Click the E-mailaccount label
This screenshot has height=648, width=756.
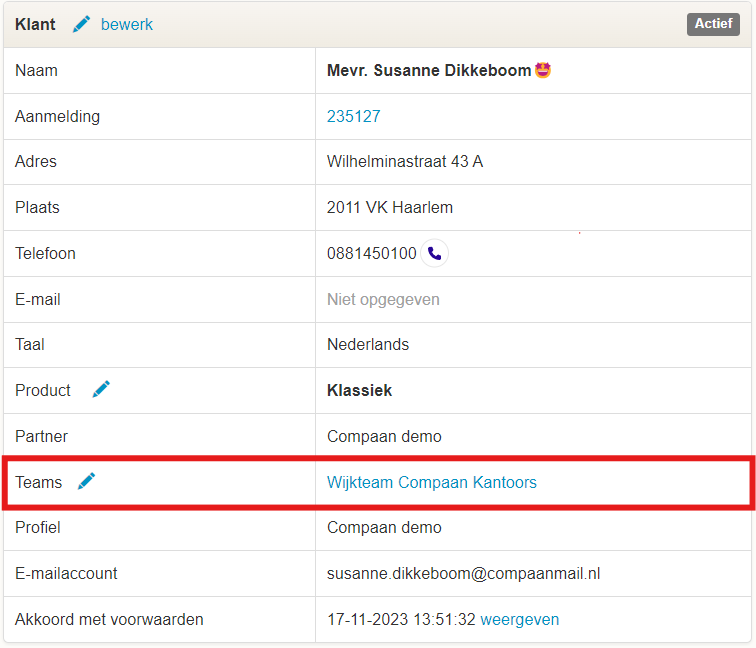[x=66, y=573]
